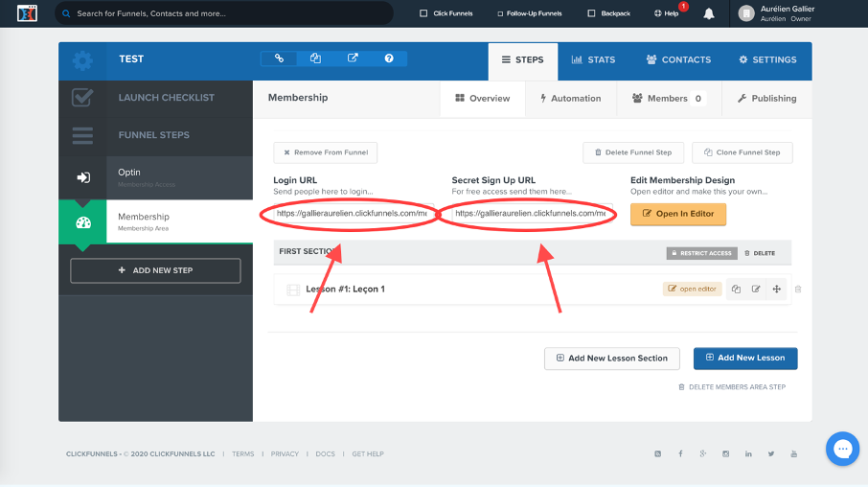Open the Click Funnels top menu

446,13
